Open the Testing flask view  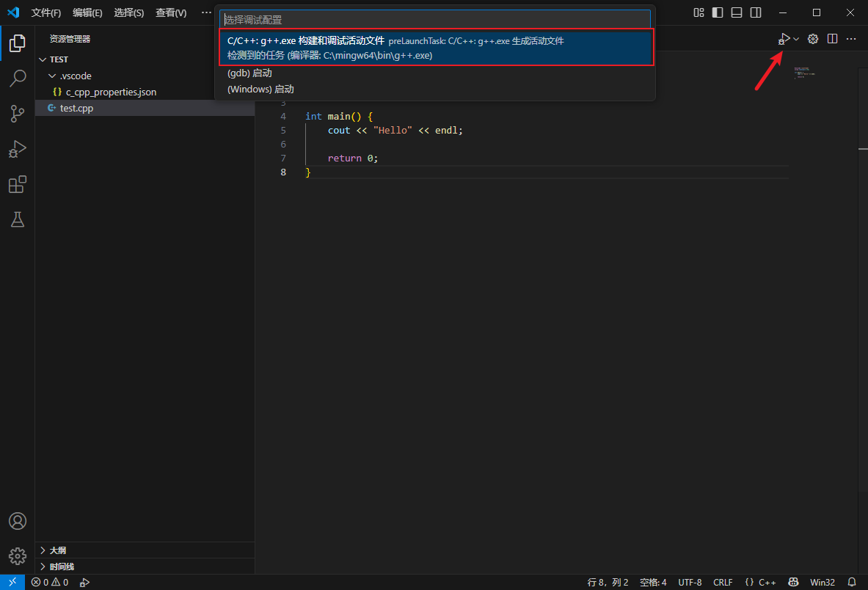pyautogui.click(x=17, y=219)
